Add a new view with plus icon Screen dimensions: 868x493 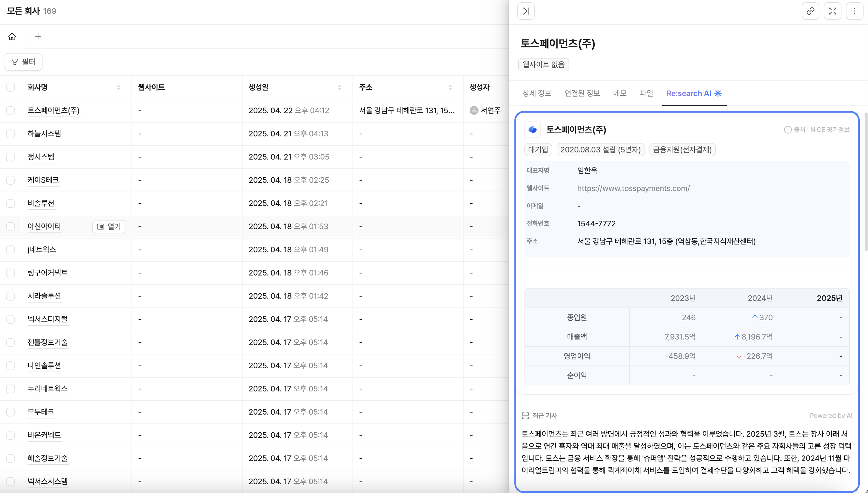(38, 36)
